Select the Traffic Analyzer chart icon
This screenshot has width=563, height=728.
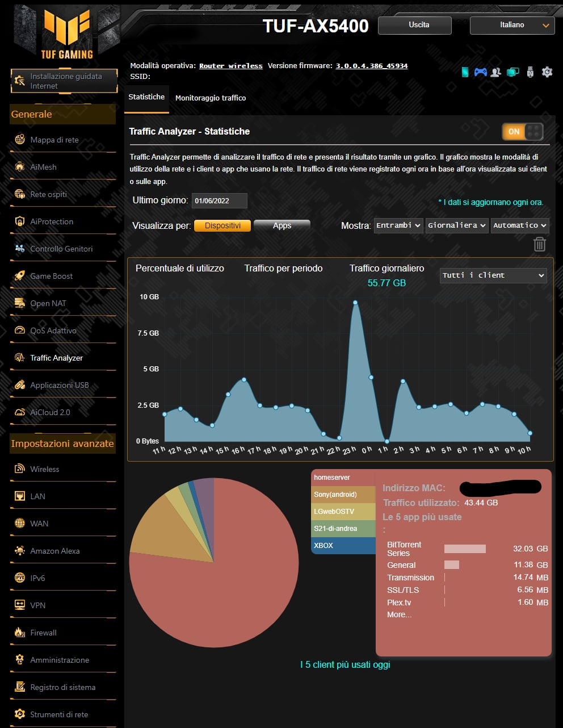click(x=20, y=357)
